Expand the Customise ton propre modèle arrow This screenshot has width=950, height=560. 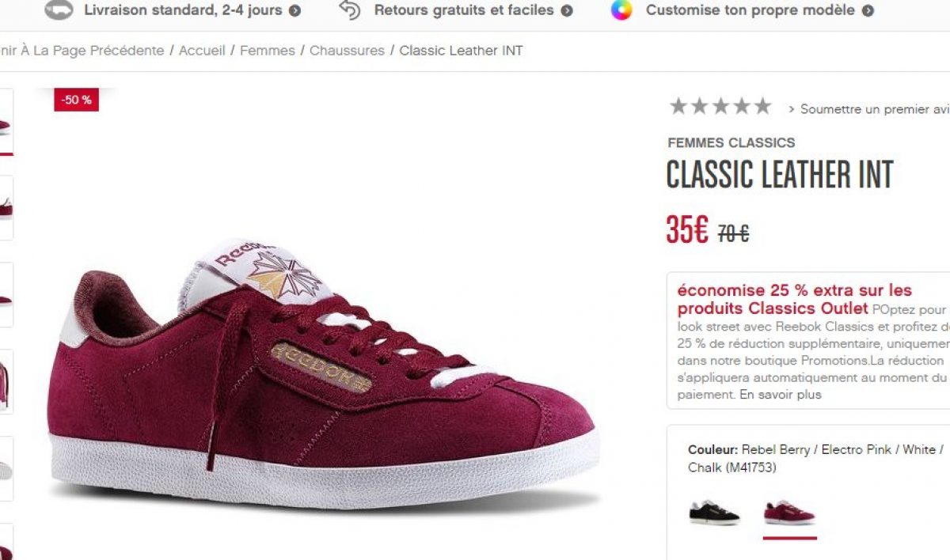[x=868, y=11]
